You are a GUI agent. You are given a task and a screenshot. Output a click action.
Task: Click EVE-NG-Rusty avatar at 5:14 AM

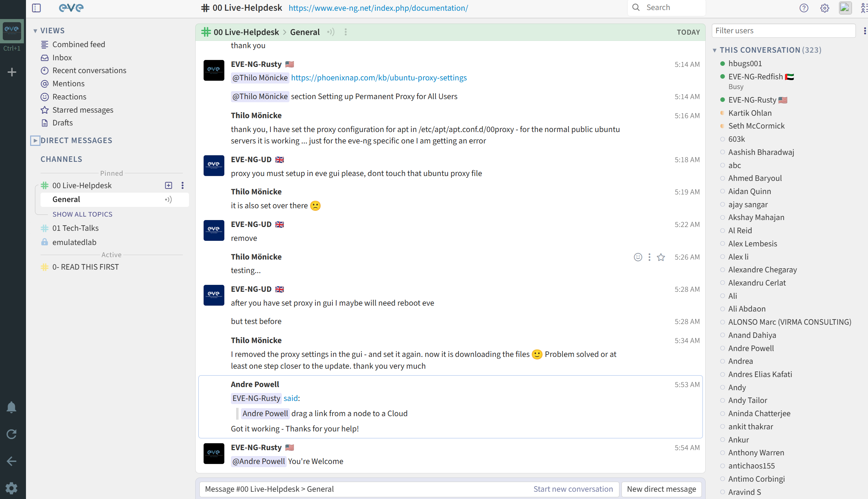click(x=214, y=70)
